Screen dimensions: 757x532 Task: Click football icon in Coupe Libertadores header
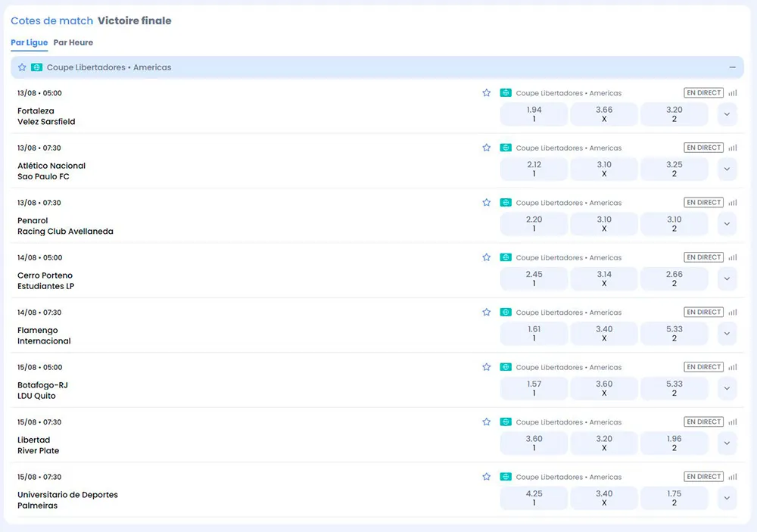(36, 67)
